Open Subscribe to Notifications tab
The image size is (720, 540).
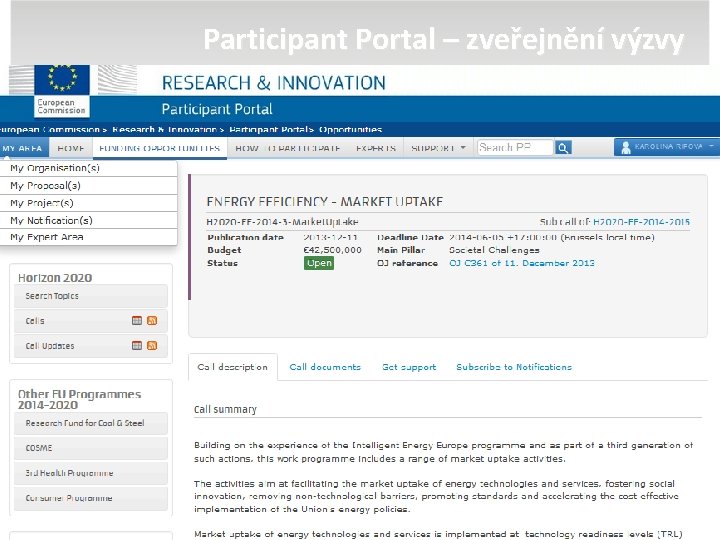coord(514,367)
